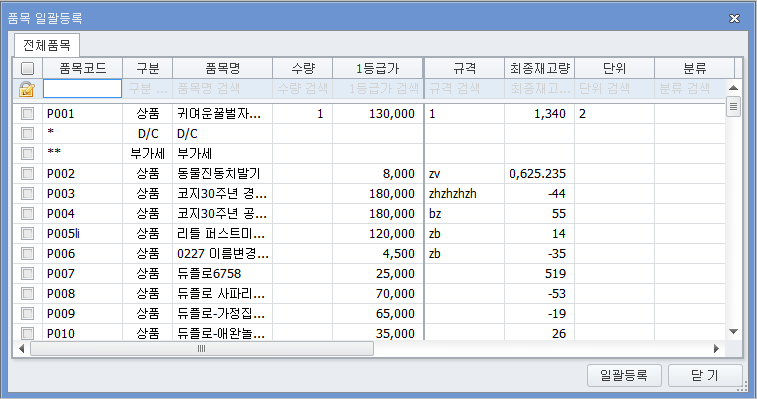Viewport: 757px width, 399px height.
Task: Click price cell 130,000
Action: tap(378, 114)
